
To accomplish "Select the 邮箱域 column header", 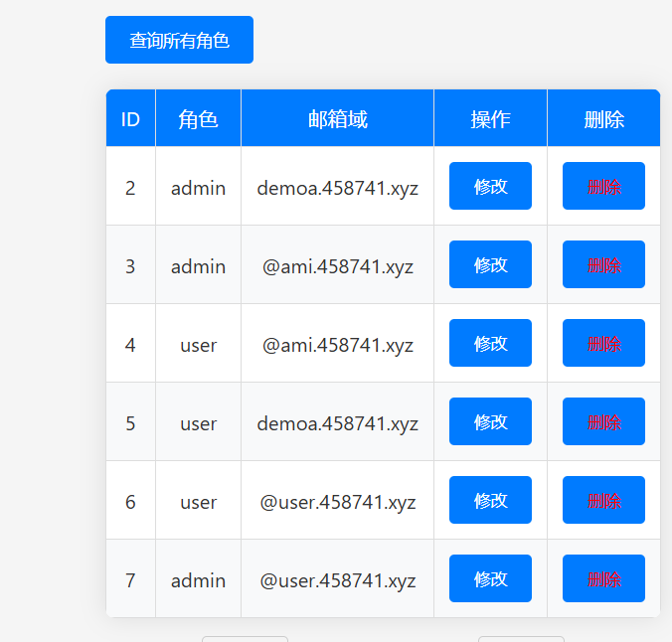I will click(x=337, y=119).
